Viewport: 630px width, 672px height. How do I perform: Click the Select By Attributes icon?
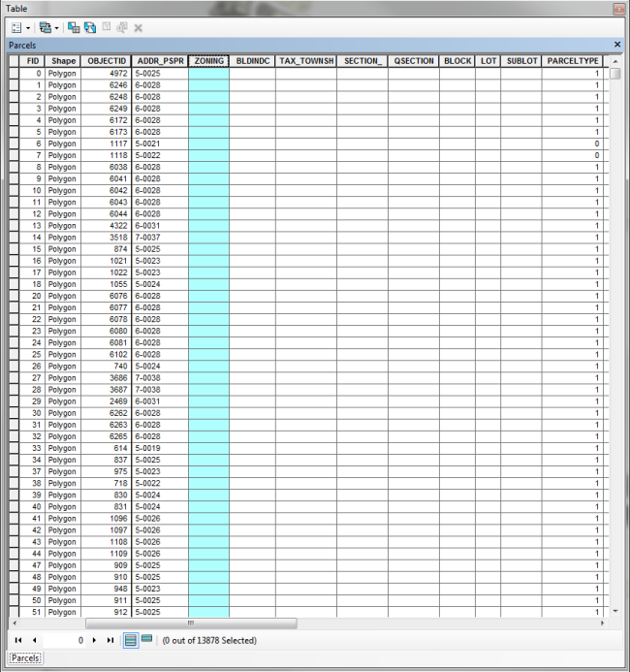point(74,28)
